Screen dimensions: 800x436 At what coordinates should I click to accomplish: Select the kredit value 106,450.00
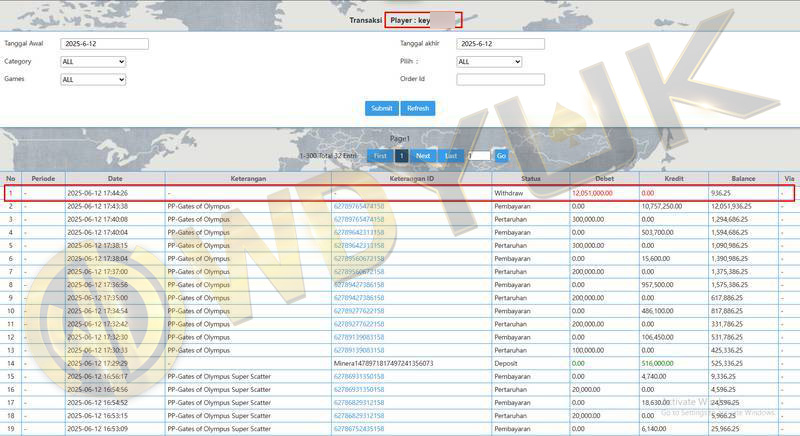[658, 338]
